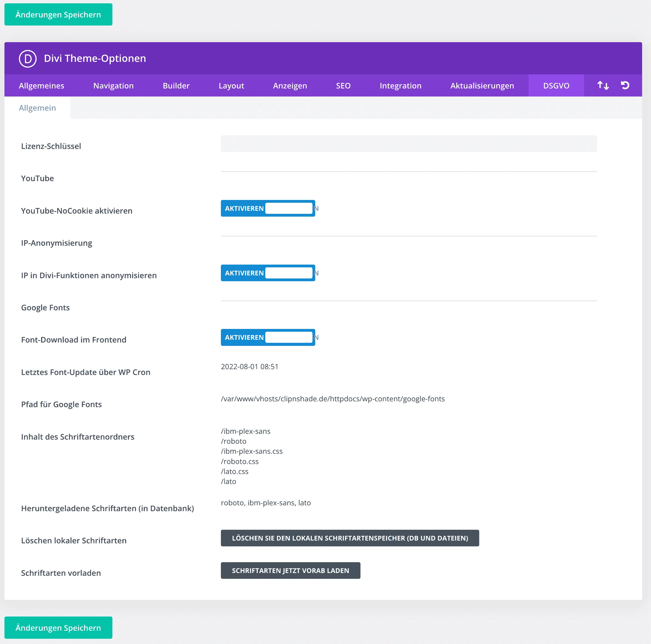This screenshot has width=651, height=644.
Task: Open the Integration tab
Action: [x=400, y=85]
